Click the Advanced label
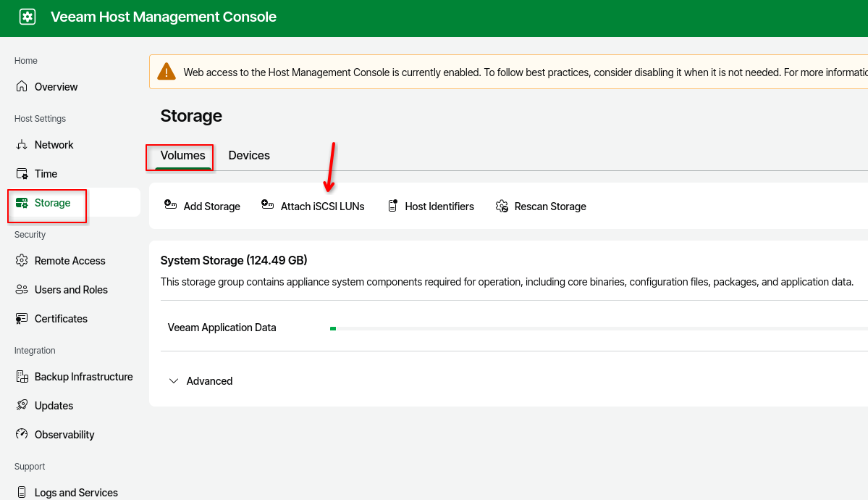868x500 pixels. [x=209, y=381]
